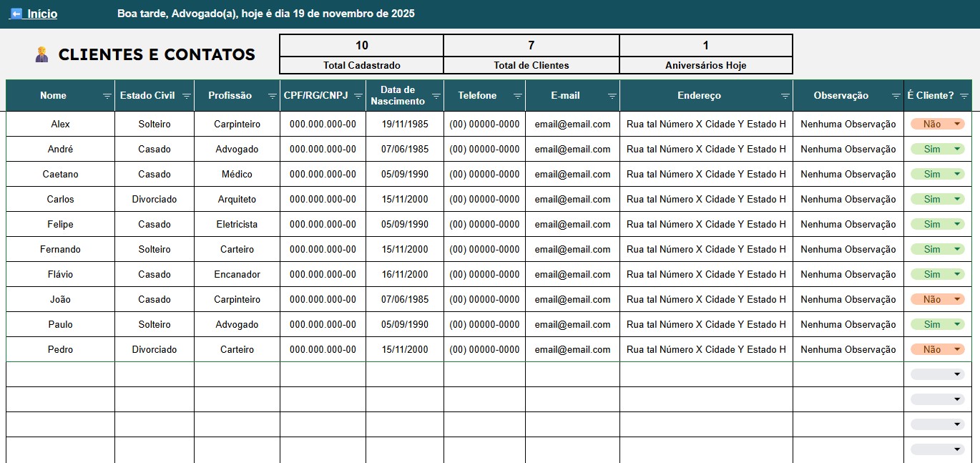Select the Total de Clientes value cell
Viewport: 980px width, 463px height.
click(531, 45)
